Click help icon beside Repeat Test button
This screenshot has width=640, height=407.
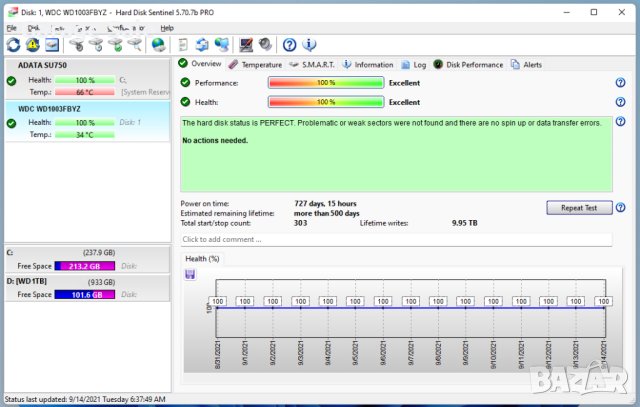click(620, 207)
